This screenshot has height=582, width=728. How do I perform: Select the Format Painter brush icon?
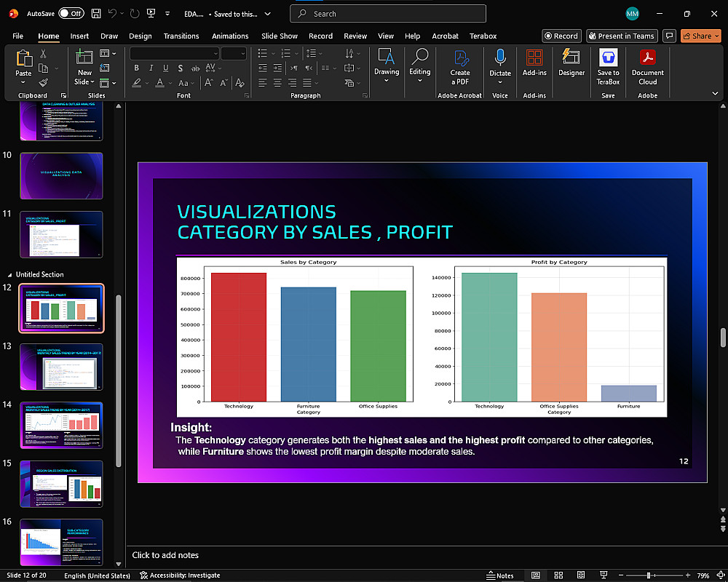click(x=44, y=83)
